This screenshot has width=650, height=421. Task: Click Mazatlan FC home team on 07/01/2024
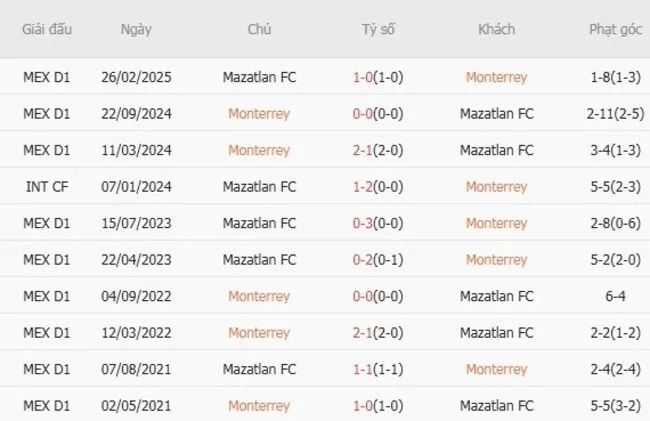tap(259, 186)
